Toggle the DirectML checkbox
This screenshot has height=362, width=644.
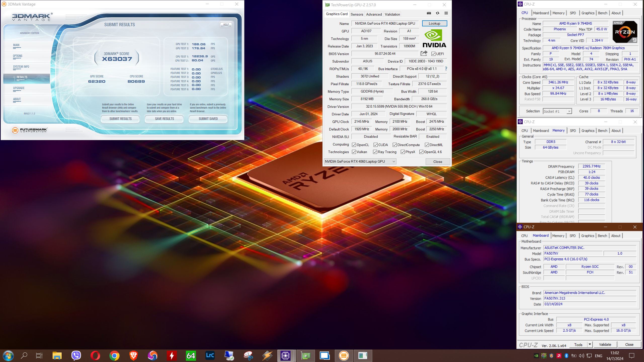tap(427, 145)
